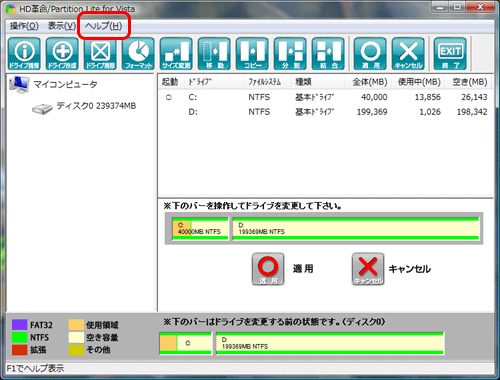
Task: Click the F1でヘルプ表示 status bar text
Action: 35,368
